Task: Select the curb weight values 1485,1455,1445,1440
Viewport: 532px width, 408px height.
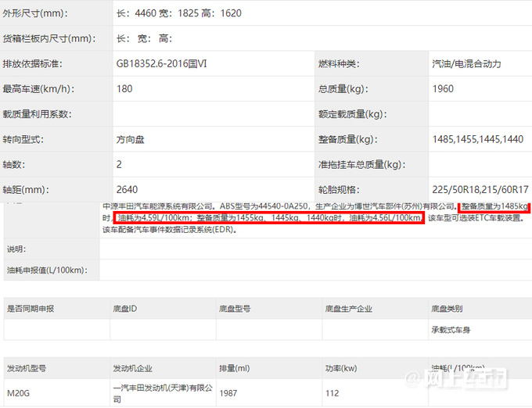Action: 477,140
